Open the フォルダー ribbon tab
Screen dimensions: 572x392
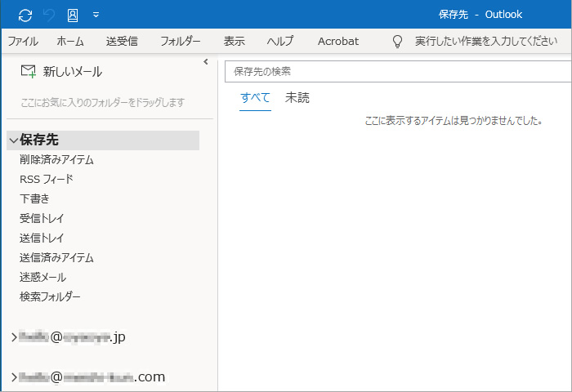181,41
